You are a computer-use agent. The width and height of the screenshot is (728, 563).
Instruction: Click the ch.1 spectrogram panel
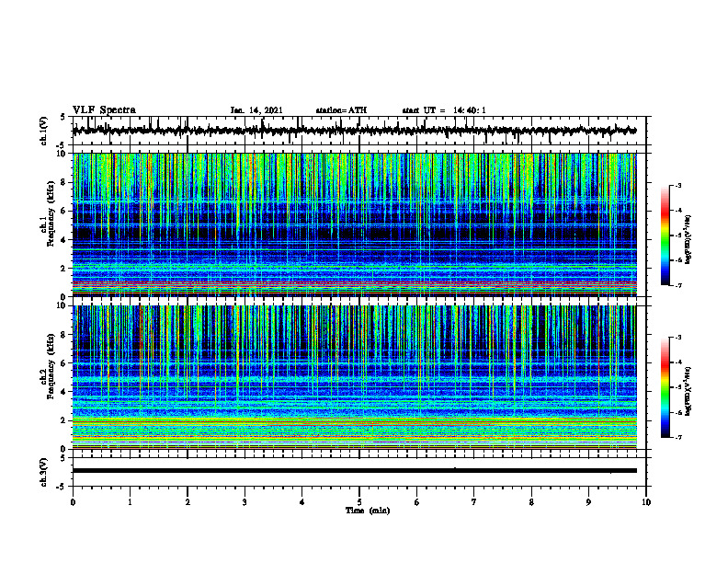354,224
